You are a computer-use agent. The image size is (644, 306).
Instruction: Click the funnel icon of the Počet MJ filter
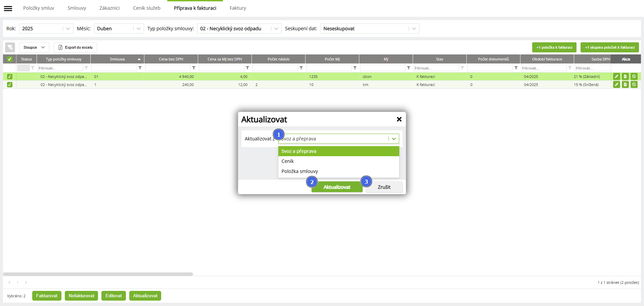coord(355,68)
